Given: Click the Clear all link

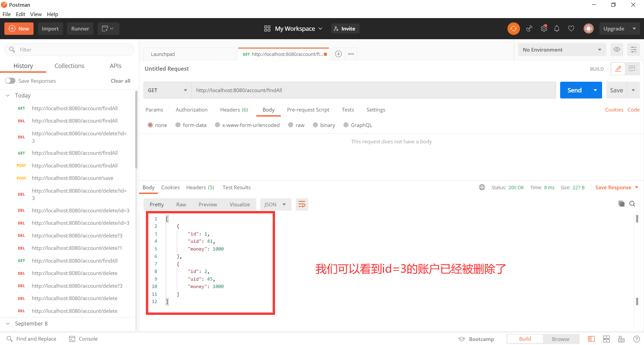Looking at the screenshot, I should [120, 81].
